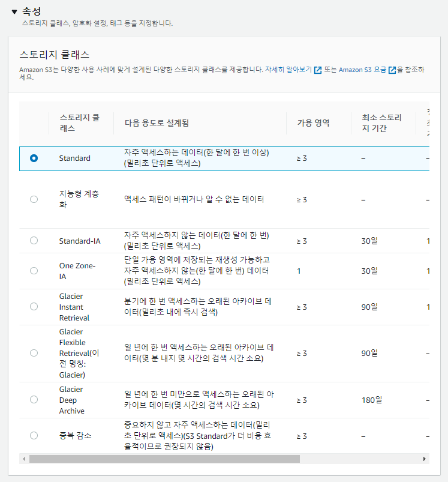
Task: Choose the One Zone-IA radio button
Action: pos(34,271)
